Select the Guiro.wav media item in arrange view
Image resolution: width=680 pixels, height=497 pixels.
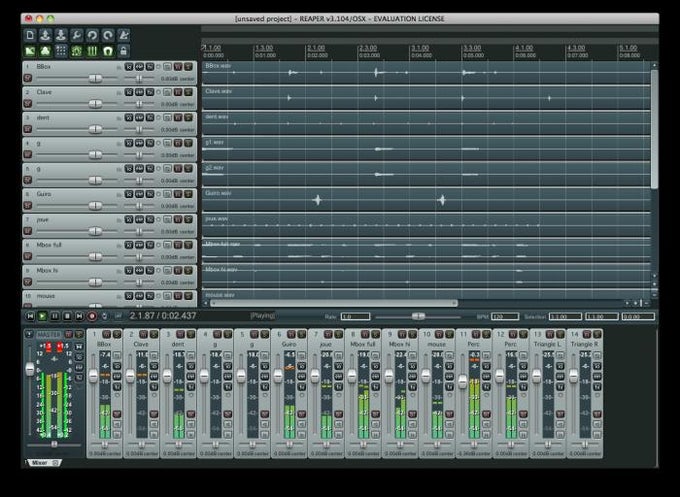426,200
